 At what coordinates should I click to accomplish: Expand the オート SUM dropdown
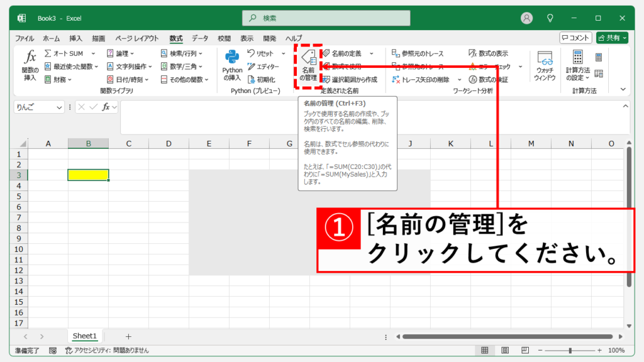[x=93, y=53]
